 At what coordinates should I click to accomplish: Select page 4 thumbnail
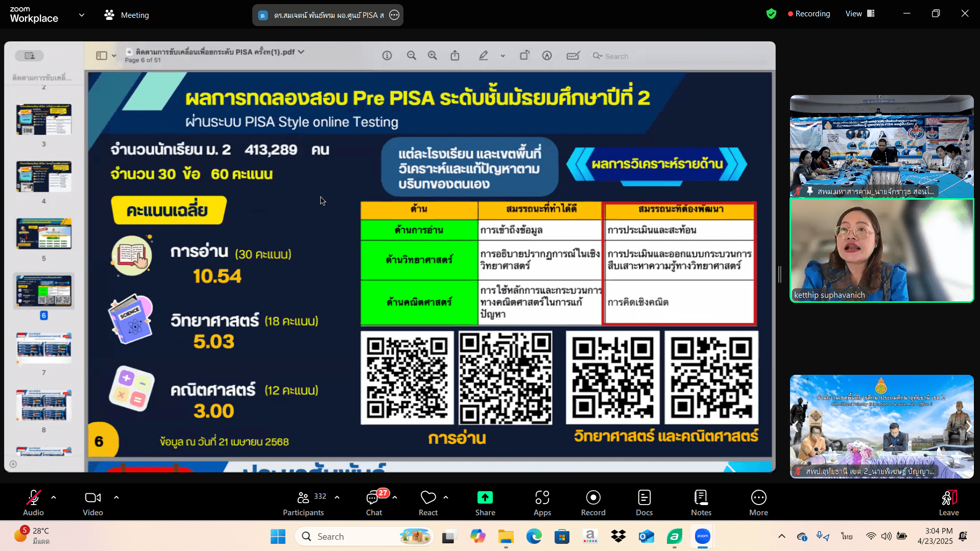point(44,177)
